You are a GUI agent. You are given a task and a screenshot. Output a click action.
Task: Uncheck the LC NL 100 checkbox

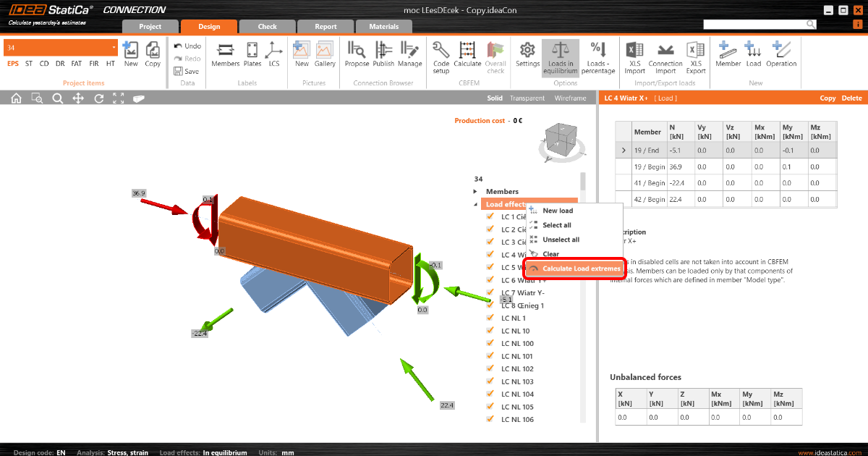click(x=490, y=344)
